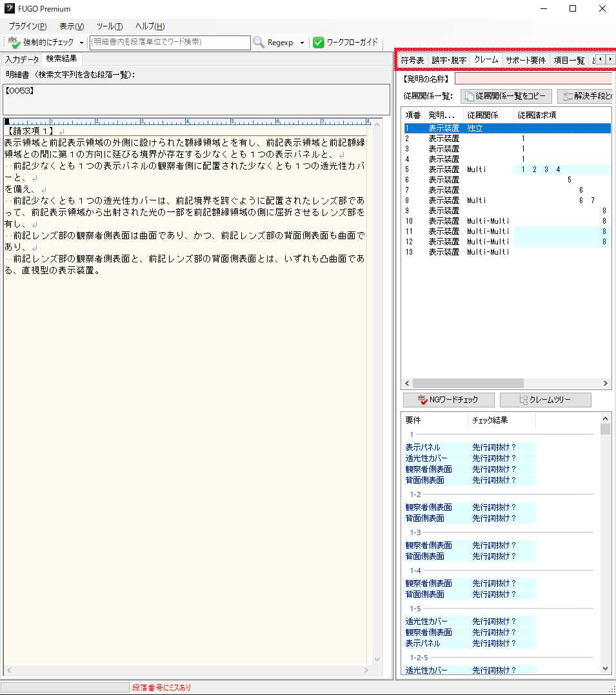Select claim row 5 in the dependency list
Viewport: 616px width, 695px height.
[x=452, y=170]
